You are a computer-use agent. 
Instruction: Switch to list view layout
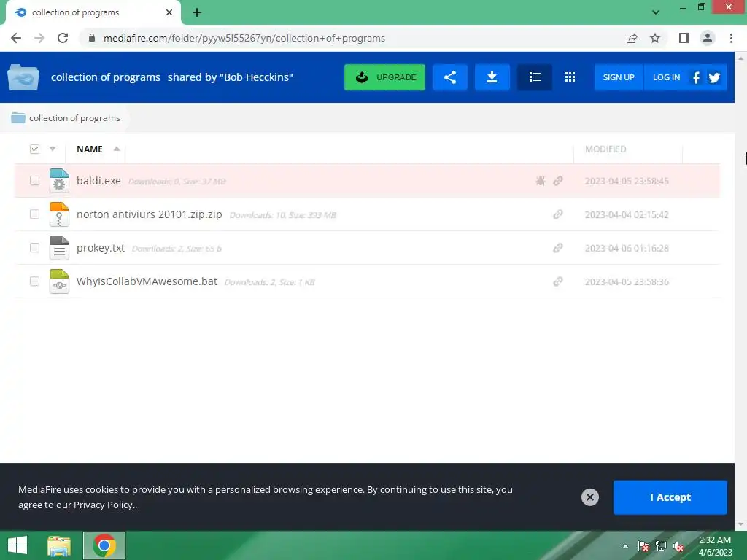(x=535, y=77)
